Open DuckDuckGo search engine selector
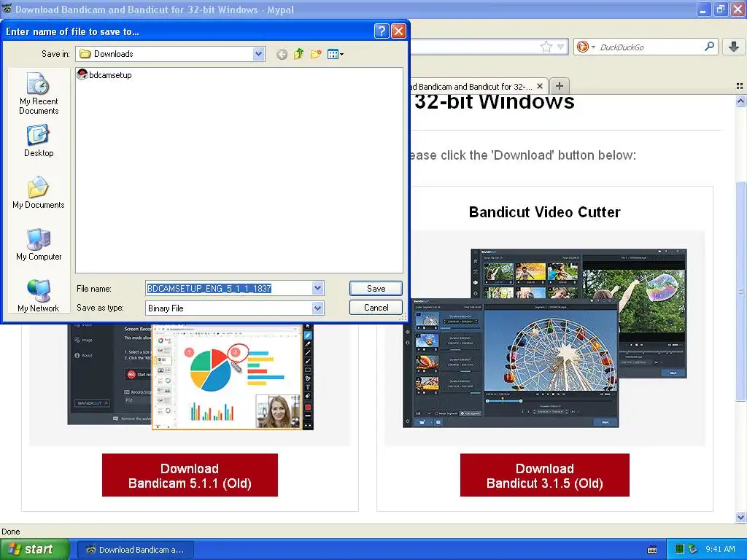Screen dimensions: 747x560 tap(586, 47)
